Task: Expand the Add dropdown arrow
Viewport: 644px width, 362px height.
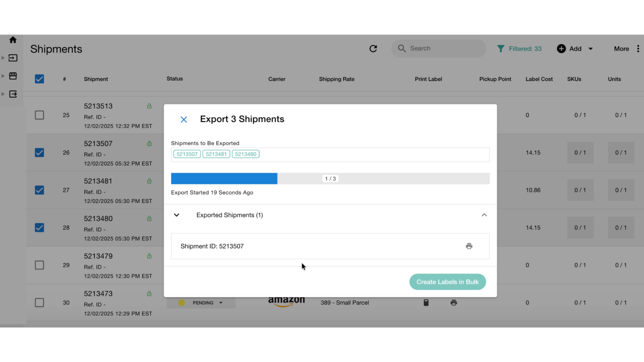Action: pyautogui.click(x=590, y=49)
